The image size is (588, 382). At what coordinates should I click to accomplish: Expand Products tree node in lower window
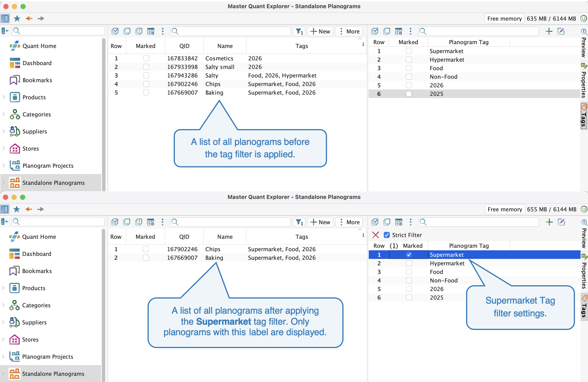3,288
